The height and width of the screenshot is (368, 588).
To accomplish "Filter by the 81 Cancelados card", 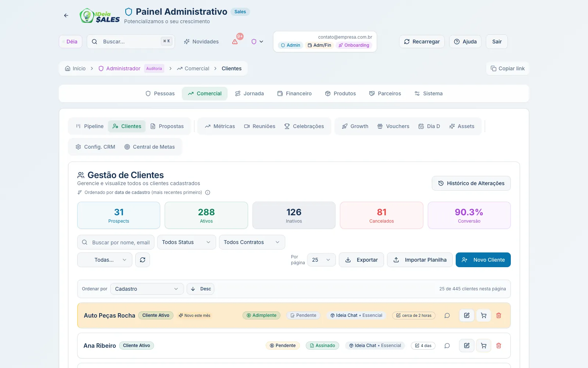I will [381, 215].
